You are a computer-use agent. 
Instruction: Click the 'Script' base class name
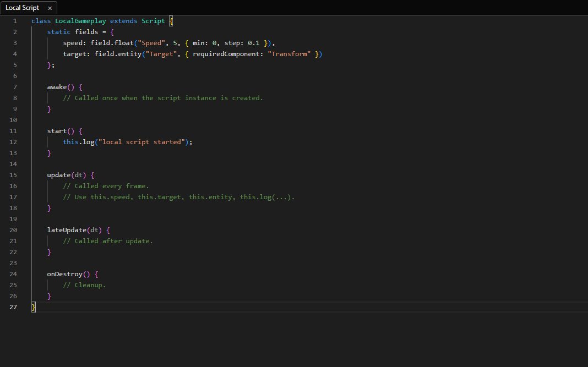153,21
